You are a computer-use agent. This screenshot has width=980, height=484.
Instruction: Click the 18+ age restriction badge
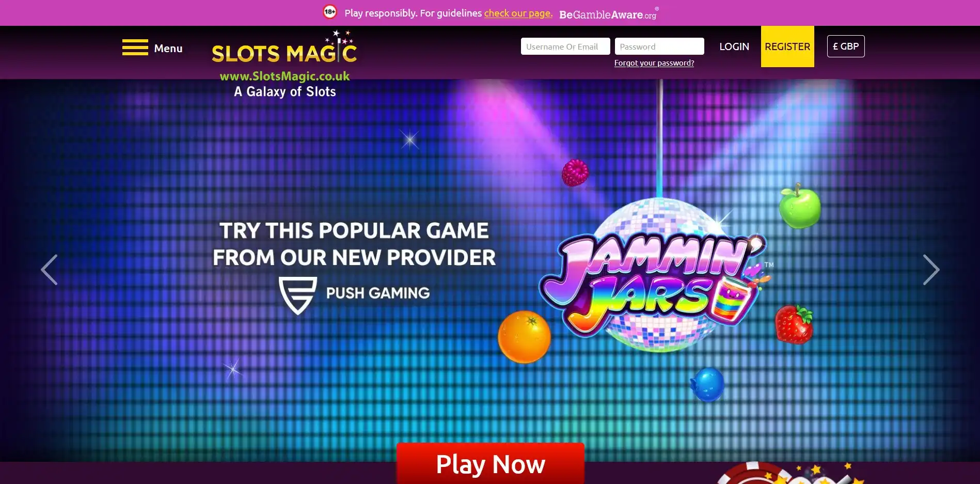click(x=330, y=11)
